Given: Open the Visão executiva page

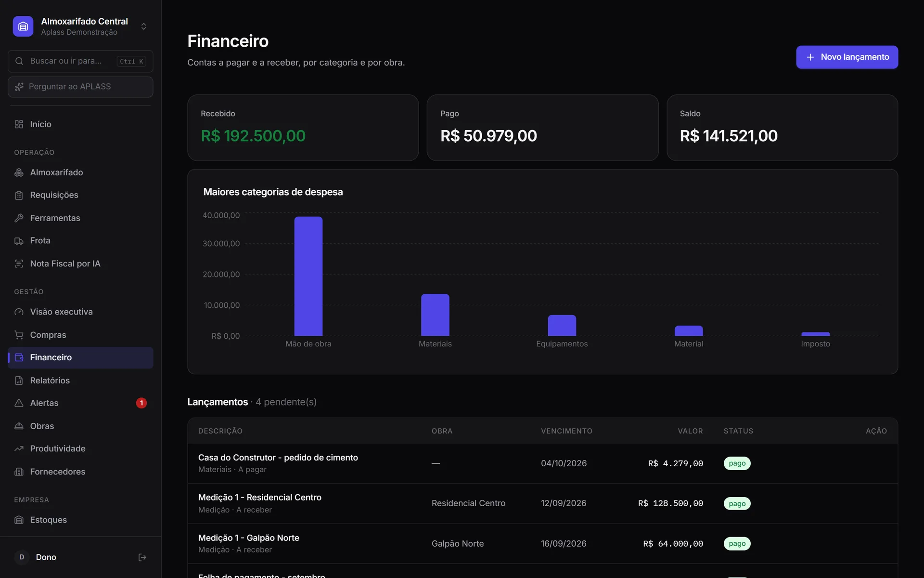Looking at the screenshot, I should [80, 312].
